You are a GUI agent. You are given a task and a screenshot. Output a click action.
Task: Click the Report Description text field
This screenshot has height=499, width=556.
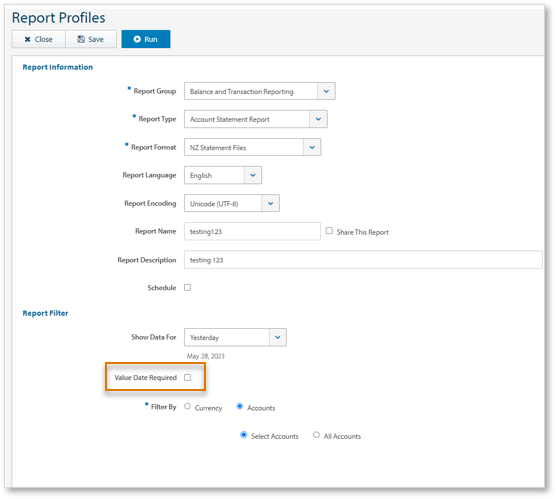(x=363, y=260)
